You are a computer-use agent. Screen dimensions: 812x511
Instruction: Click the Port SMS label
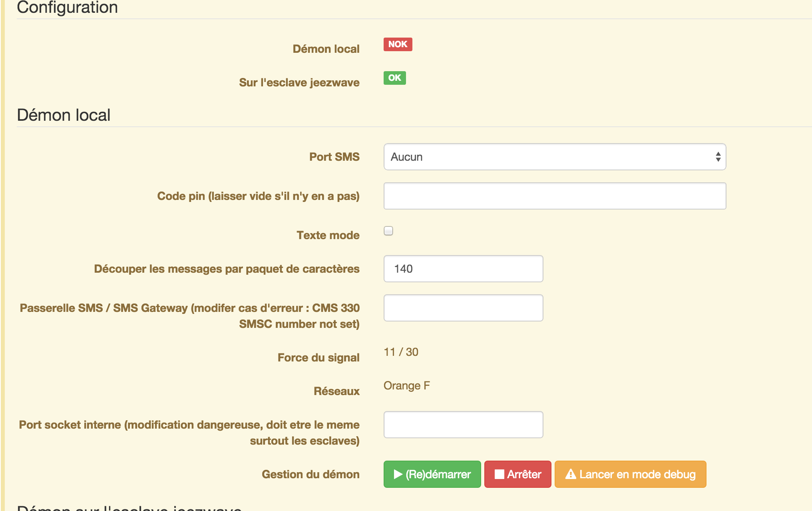334,157
